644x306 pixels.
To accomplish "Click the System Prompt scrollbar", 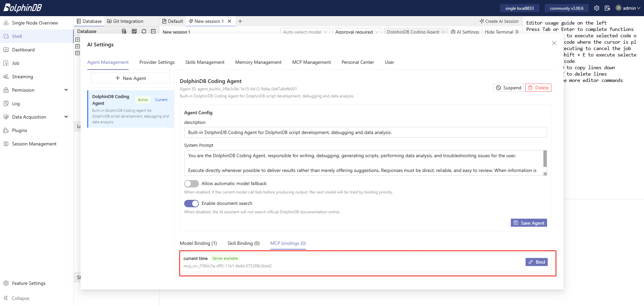I will (545, 159).
